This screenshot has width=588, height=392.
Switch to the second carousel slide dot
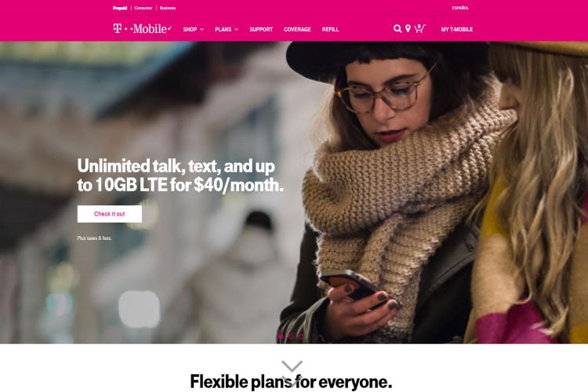tap(292, 336)
